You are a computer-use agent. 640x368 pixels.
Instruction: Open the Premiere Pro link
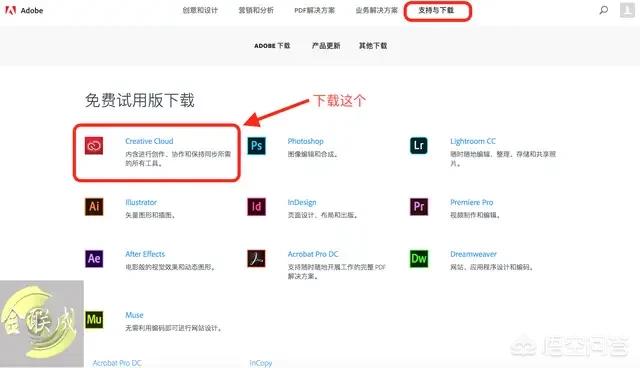click(x=471, y=202)
